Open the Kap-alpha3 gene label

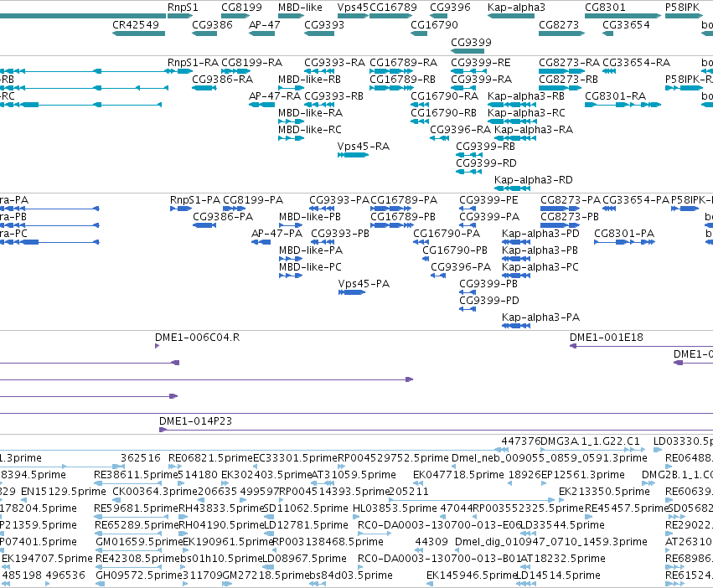pyautogui.click(x=516, y=8)
